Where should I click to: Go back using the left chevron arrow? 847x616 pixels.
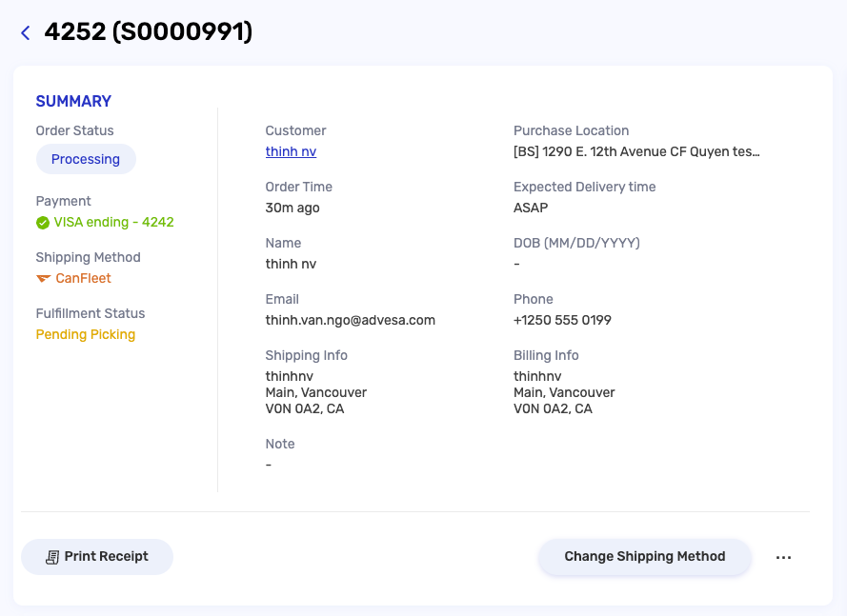point(26,33)
